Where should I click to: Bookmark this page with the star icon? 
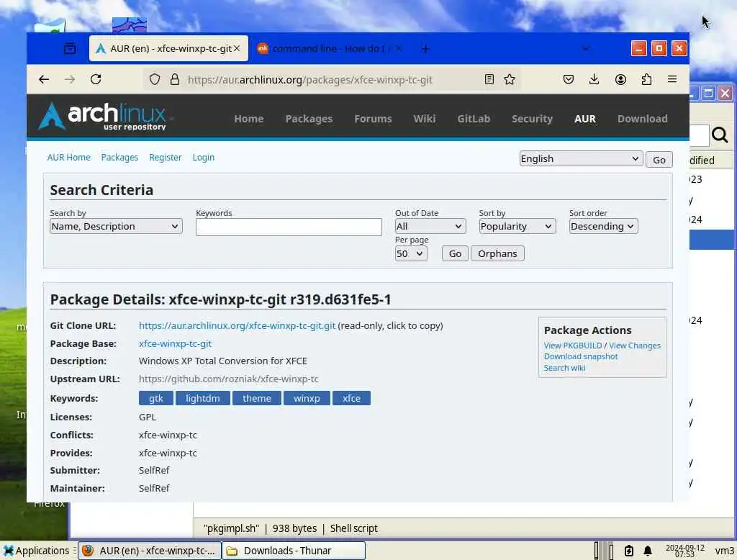click(510, 79)
